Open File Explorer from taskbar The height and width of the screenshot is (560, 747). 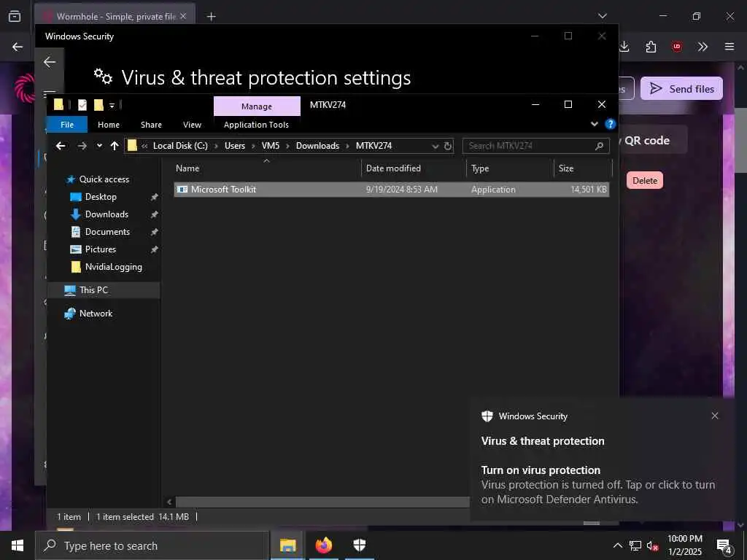click(287, 545)
